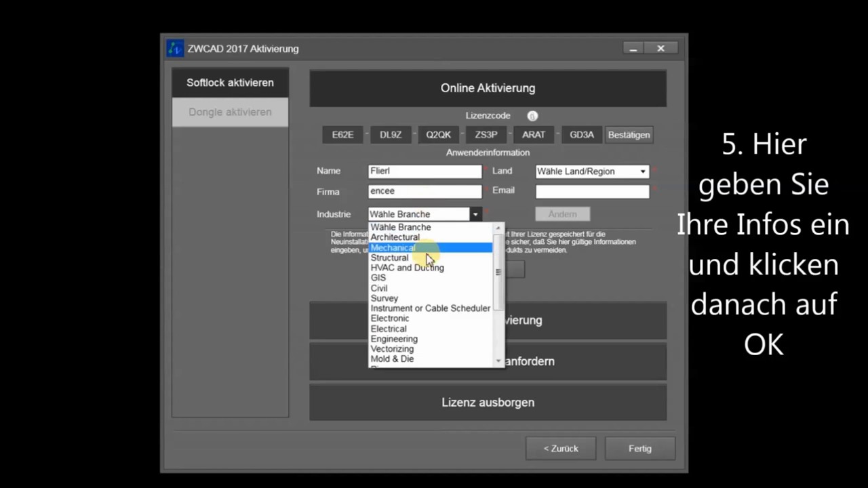Image resolution: width=868 pixels, height=488 pixels.
Task: Minimize the ZWCAD activation window
Action: [x=633, y=49]
